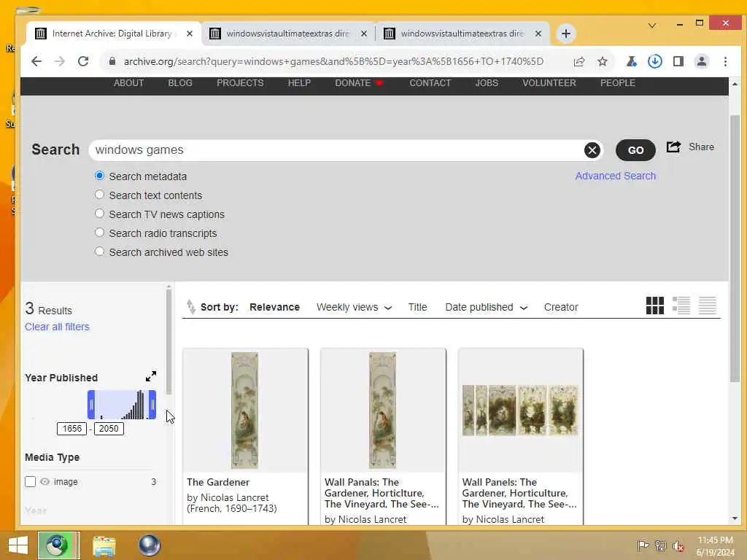Screen dimensions: 747x560
Task: Select Search text contents option
Action: tap(99, 195)
